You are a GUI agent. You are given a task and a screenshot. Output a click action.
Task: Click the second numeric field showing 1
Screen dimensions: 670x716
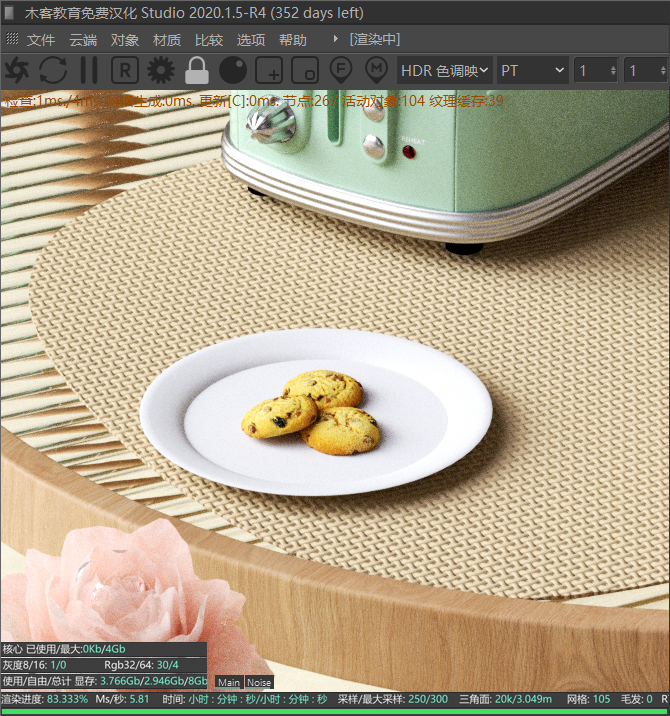(x=646, y=71)
